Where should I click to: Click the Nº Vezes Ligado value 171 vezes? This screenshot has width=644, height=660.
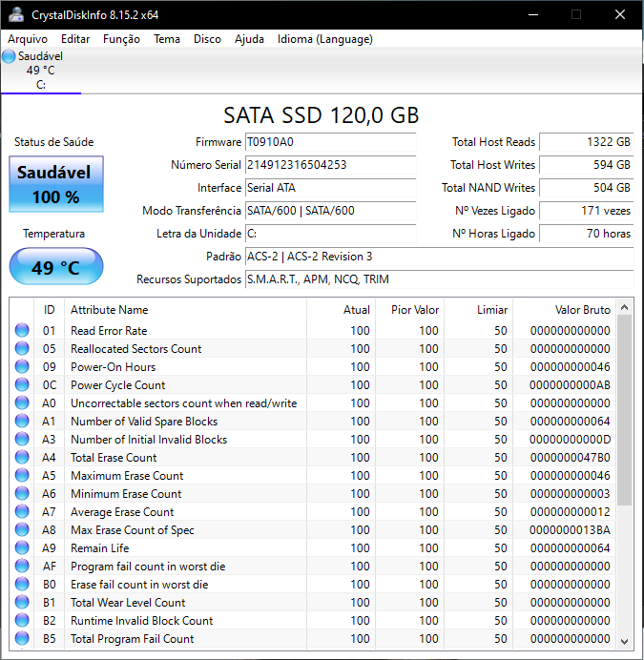point(587,211)
